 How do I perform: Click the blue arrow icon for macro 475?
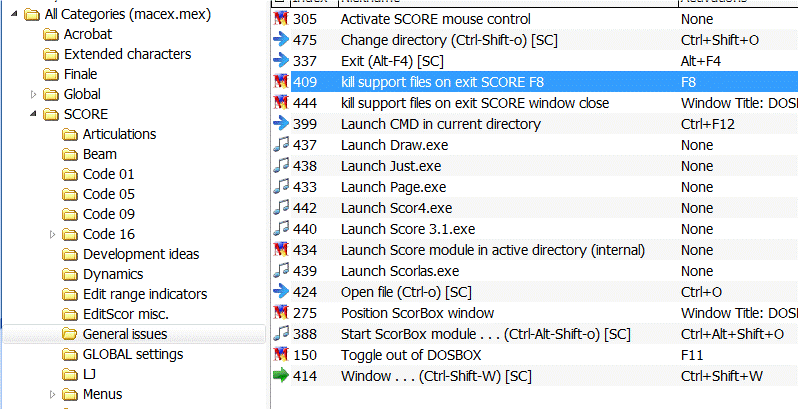281,40
